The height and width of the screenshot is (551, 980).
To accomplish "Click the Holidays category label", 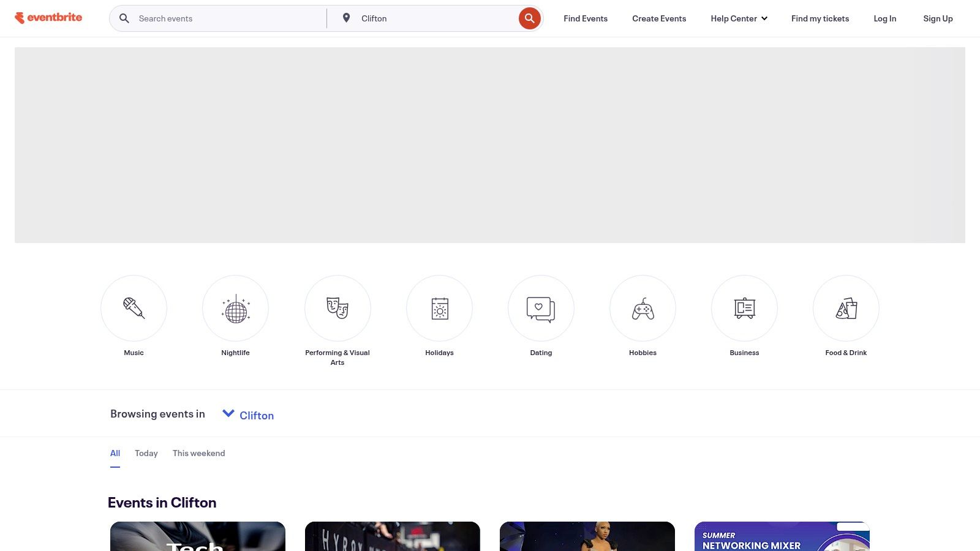I will click(x=439, y=353).
